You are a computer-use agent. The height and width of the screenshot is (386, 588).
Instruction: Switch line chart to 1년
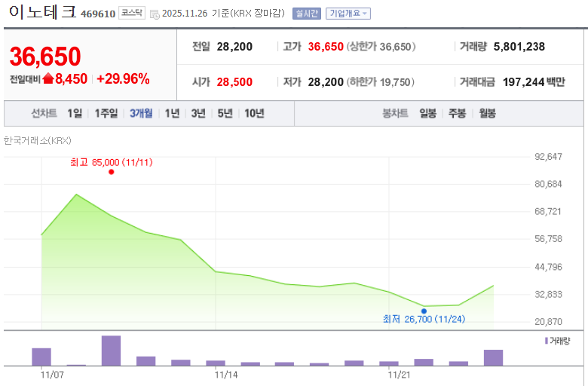point(173,113)
